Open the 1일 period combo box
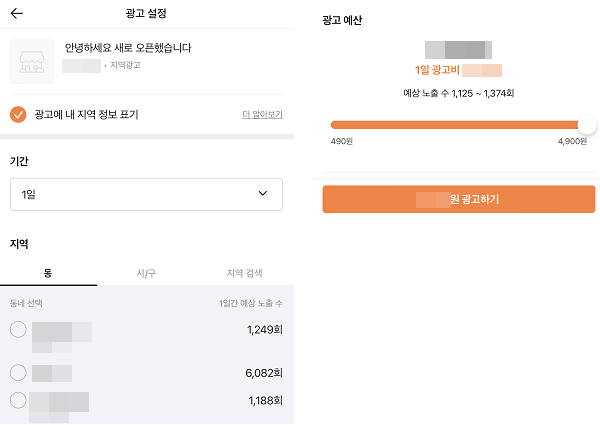Viewport: 600px width, 425px height. pyautogui.click(x=146, y=194)
